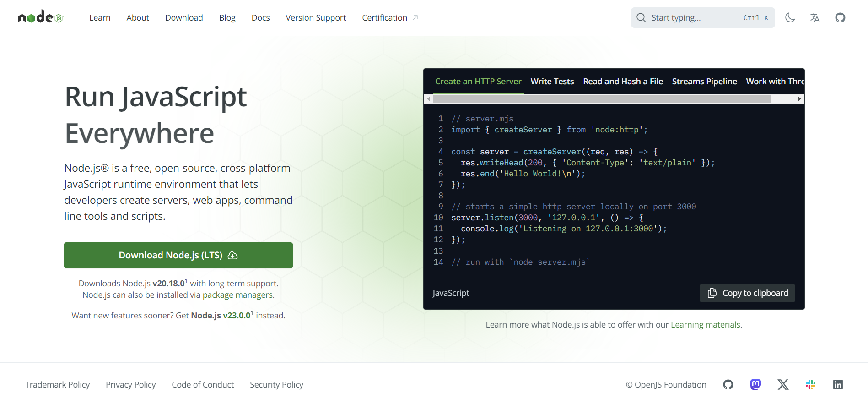
Task: Click v20.18.0 version text
Action: click(168, 283)
